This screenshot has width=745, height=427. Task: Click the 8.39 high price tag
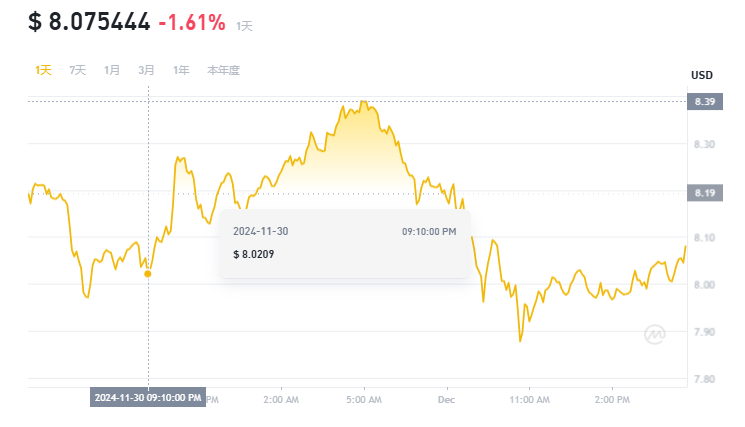coord(702,102)
